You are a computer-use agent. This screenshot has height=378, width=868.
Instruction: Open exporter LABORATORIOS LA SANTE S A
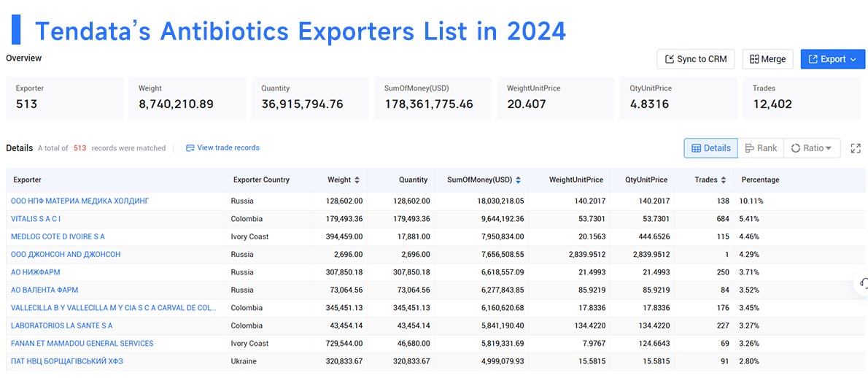(x=62, y=325)
